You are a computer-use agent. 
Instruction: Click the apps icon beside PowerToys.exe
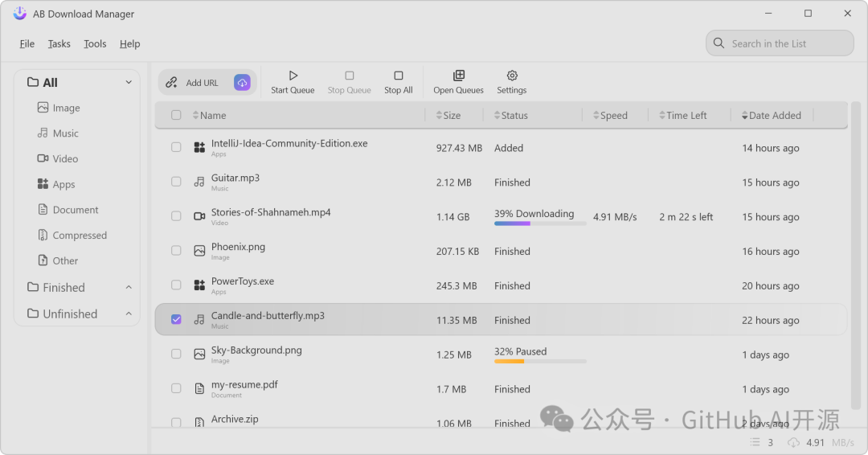[x=199, y=285]
